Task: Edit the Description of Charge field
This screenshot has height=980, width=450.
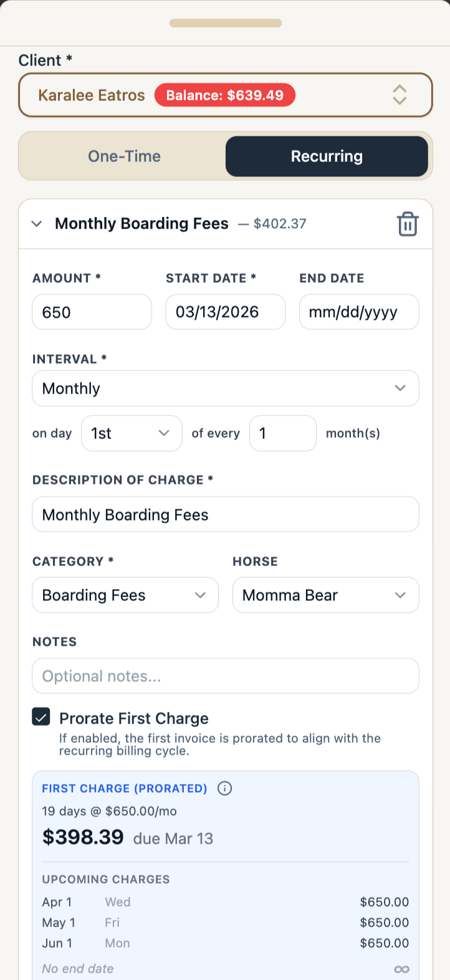Action: coord(225,514)
